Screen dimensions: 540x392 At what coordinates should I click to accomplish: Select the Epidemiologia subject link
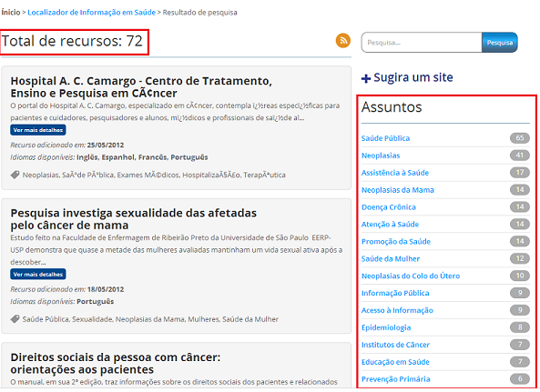[x=386, y=327]
